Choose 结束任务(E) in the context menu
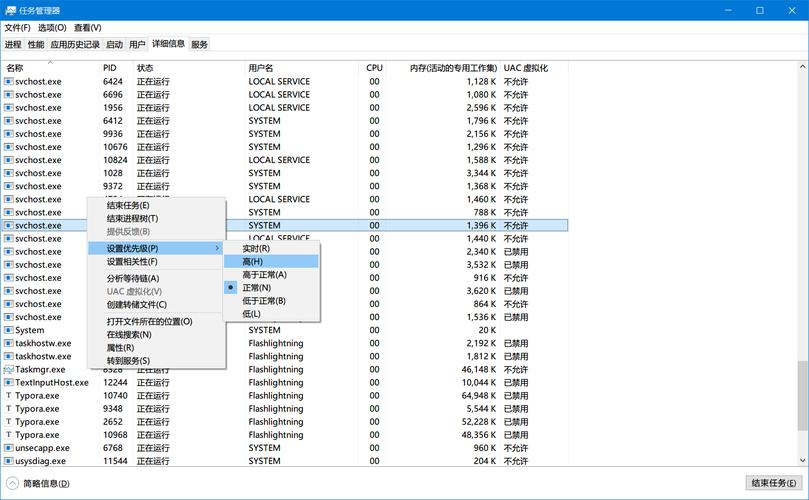809x500 pixels. click(157, 205)
